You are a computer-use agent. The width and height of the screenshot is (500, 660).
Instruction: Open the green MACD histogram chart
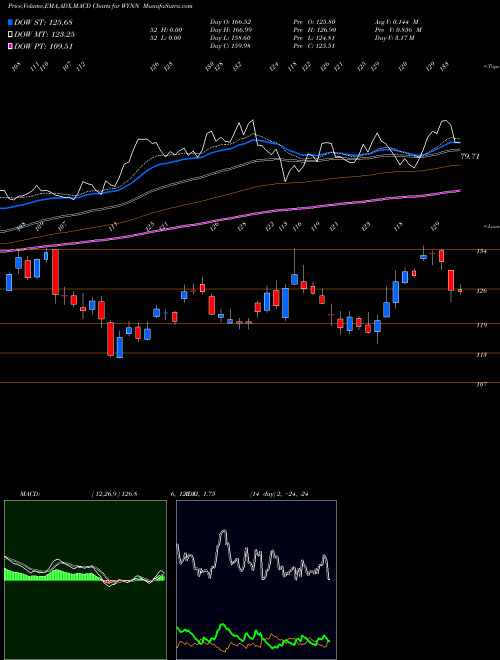tap(85, 580)
